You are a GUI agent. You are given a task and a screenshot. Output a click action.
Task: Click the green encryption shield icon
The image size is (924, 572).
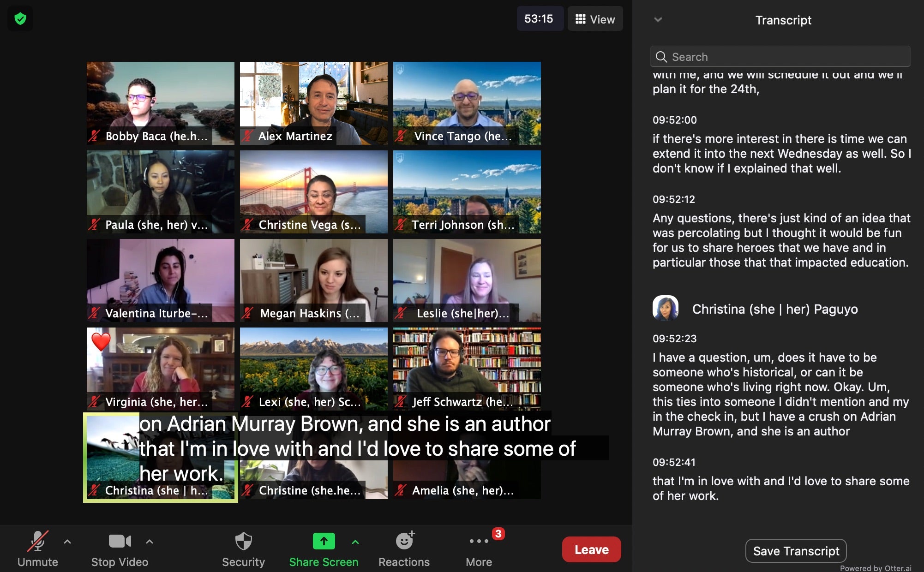coord(20,19)
